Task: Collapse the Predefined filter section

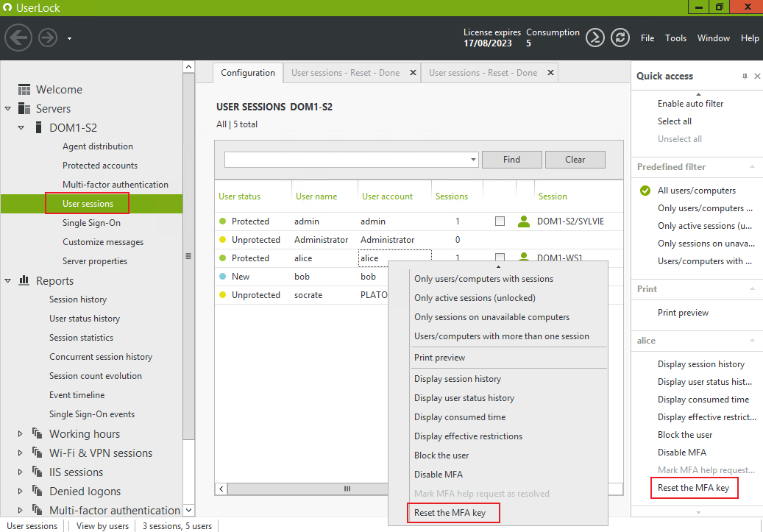Action: click(x=752, y=166)
